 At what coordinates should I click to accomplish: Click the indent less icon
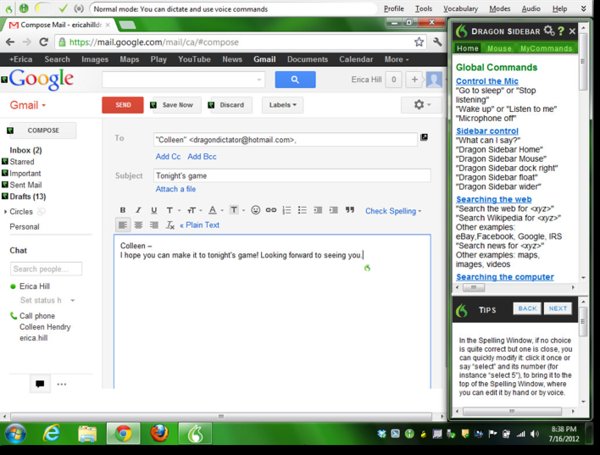318,210
